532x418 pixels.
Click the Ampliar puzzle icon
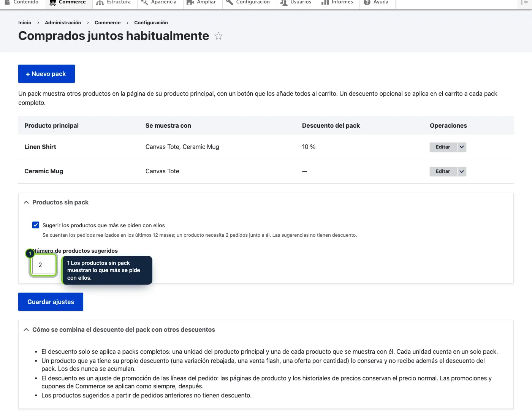[190, 2]
